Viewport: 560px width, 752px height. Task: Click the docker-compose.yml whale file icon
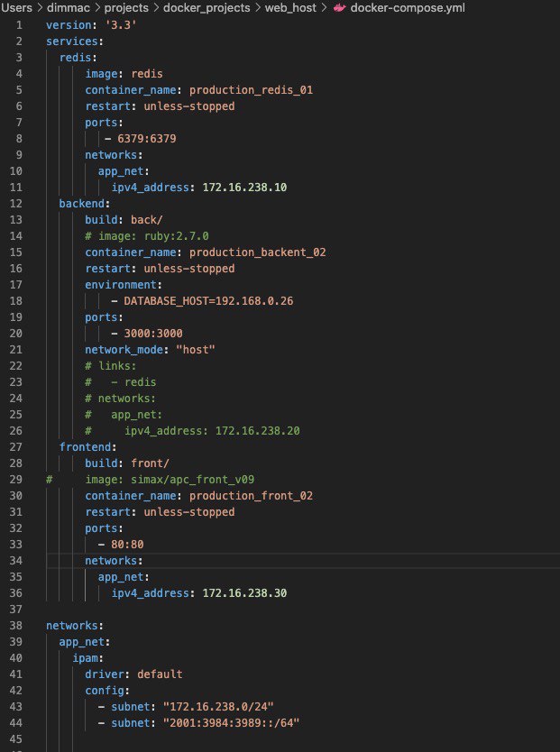point(339,8)
